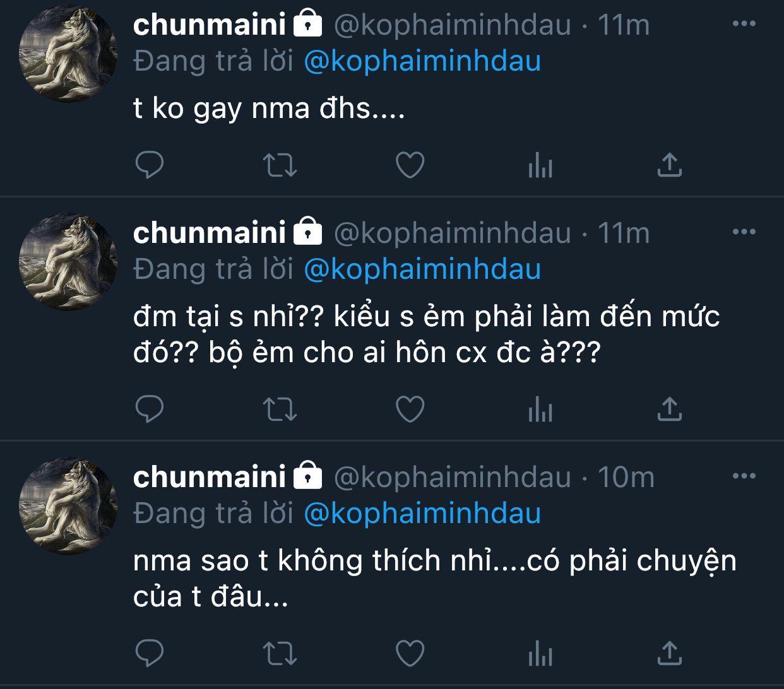Open @kophaiminhdau mention in the third tweet

(x=422, y=514)
